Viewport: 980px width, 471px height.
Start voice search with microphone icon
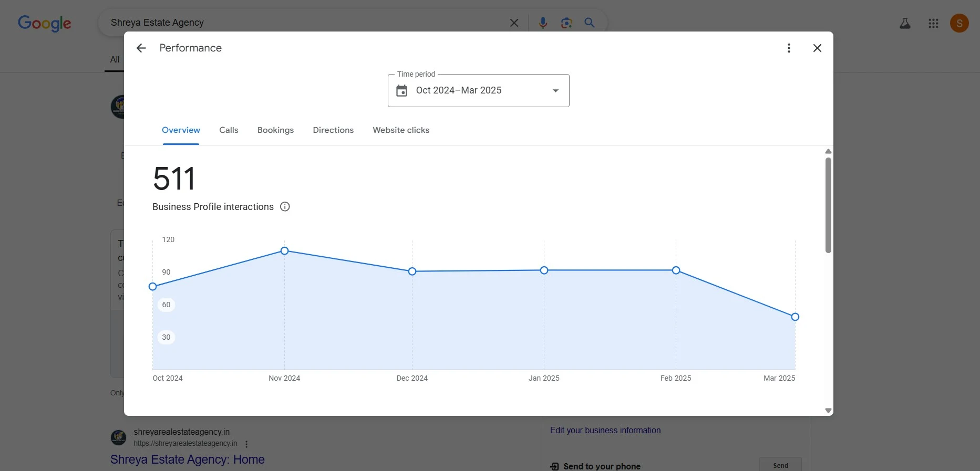543,23
